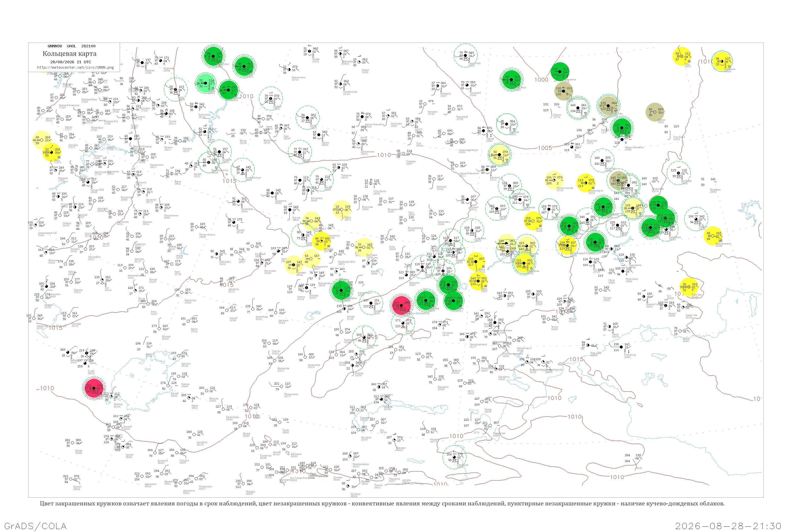Select the yellow station circle at Инза
This screenshot has width=798, height=532.
pyautogui.click(x=52, y=152)
